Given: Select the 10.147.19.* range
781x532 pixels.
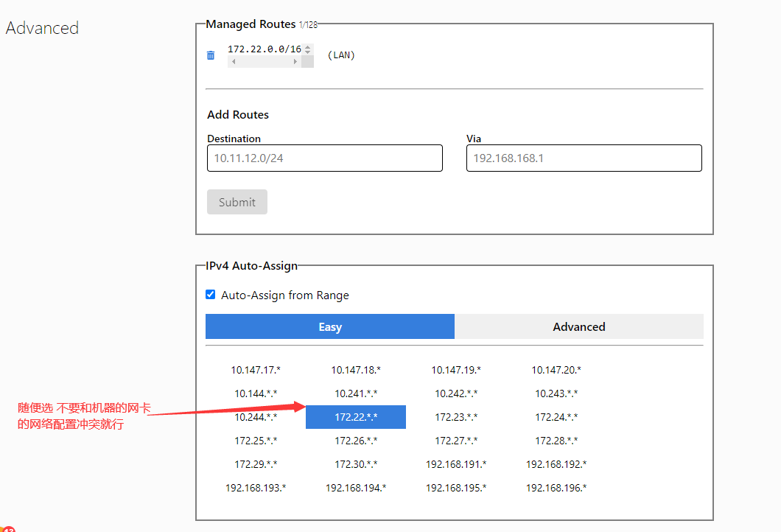Looking at the screenshot, I should click(456, 370).
